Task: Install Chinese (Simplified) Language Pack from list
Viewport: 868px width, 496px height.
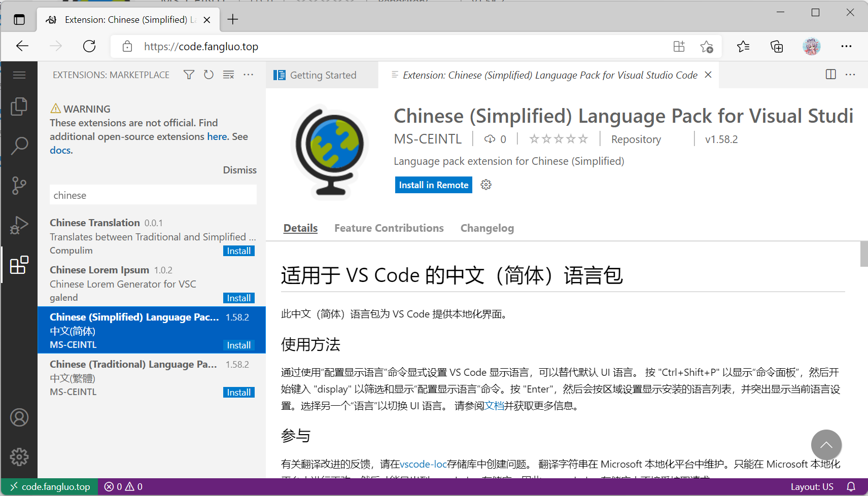Action: tap(239, 345)
